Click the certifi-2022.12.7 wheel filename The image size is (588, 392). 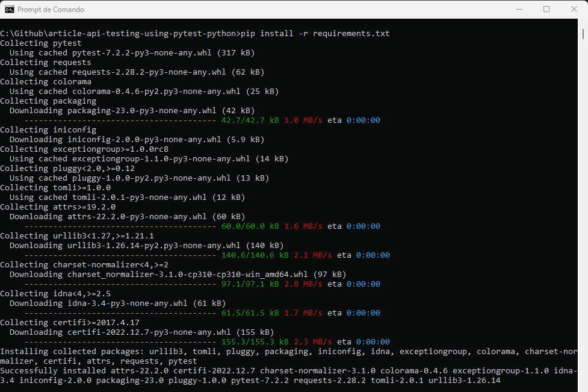[x=150, y=332]
